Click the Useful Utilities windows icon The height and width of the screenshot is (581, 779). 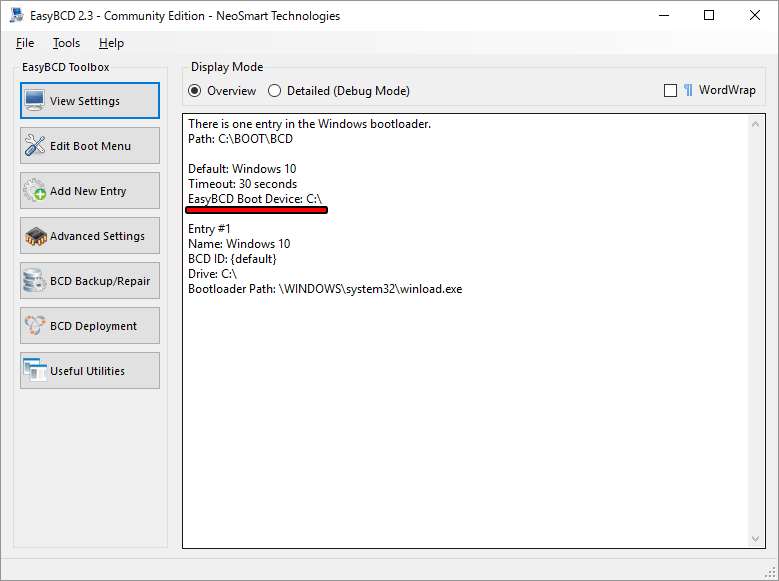coord(35,370)
